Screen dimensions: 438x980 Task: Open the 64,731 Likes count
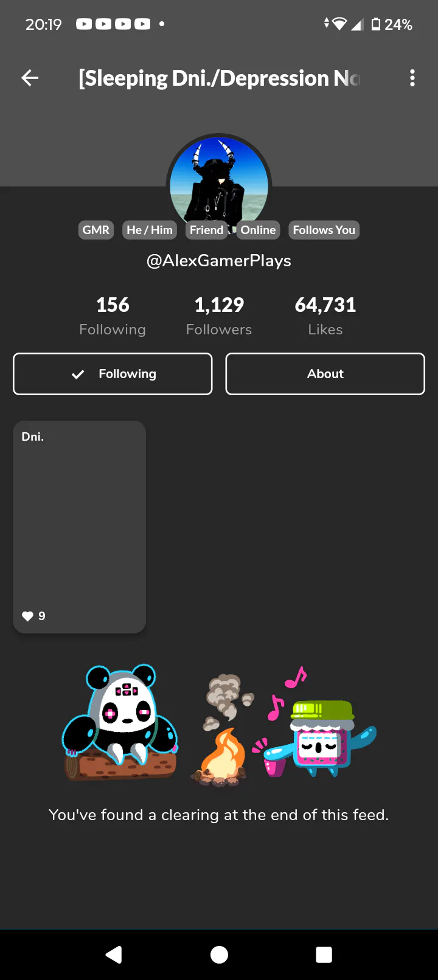325,316
